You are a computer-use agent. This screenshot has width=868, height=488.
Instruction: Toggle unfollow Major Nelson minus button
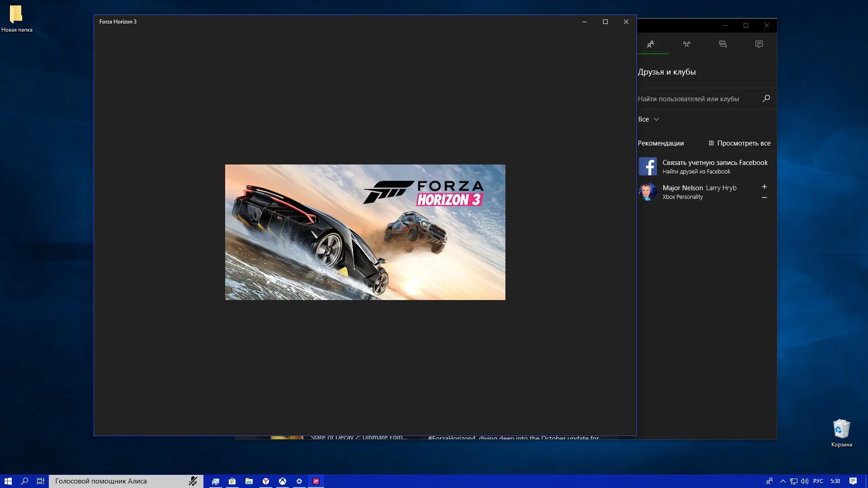point(764,197)
